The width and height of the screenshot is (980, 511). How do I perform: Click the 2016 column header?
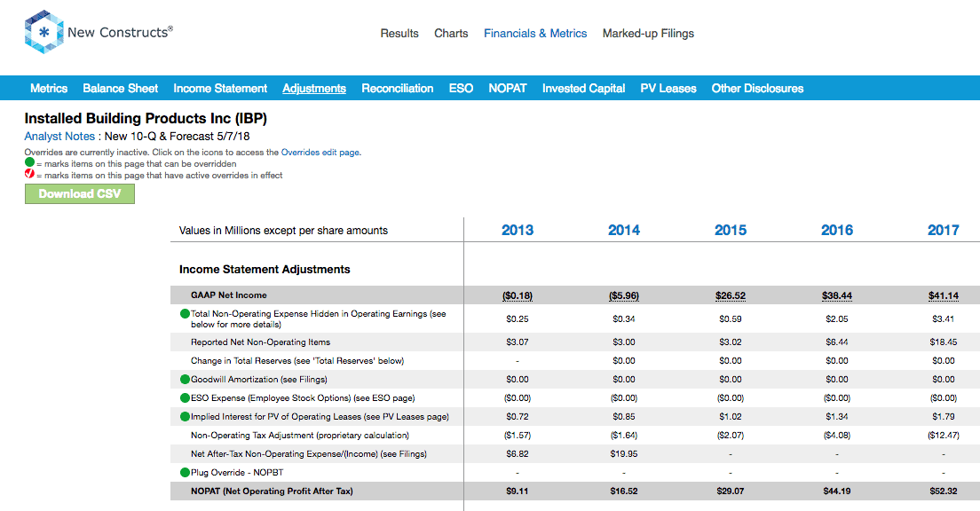837,230
